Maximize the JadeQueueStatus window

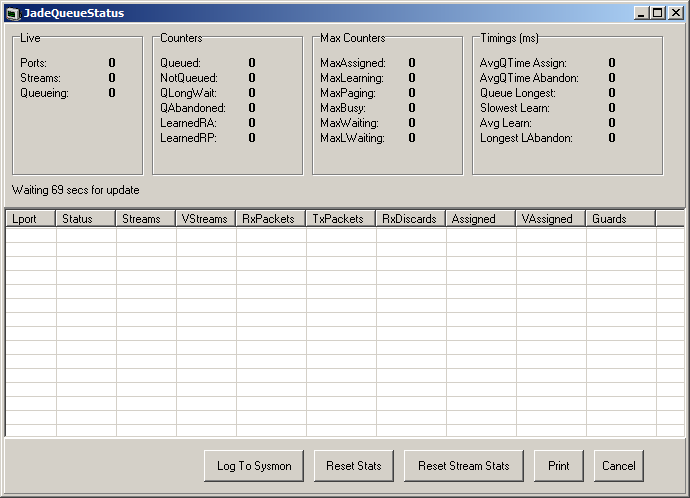coord(658,13)
